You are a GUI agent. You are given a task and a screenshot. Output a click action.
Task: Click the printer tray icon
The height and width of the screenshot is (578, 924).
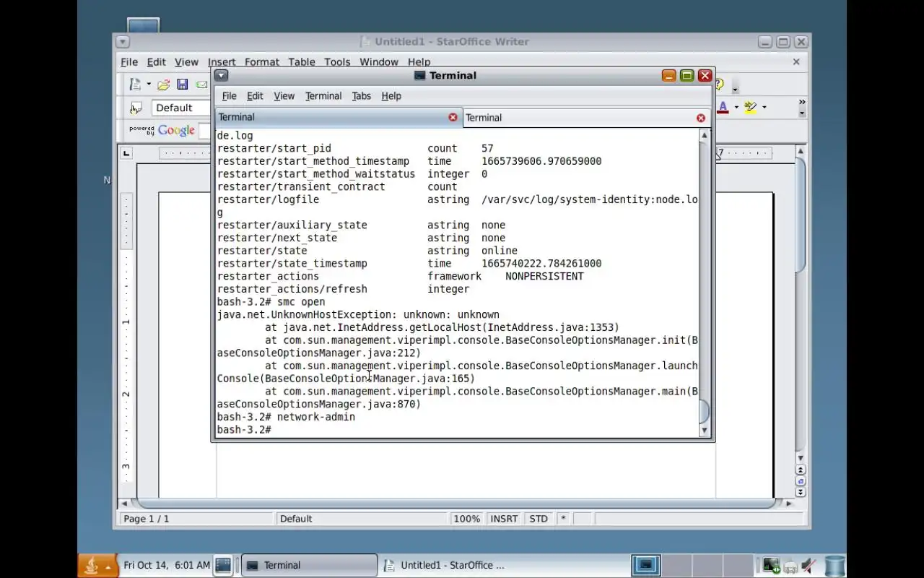790,566
